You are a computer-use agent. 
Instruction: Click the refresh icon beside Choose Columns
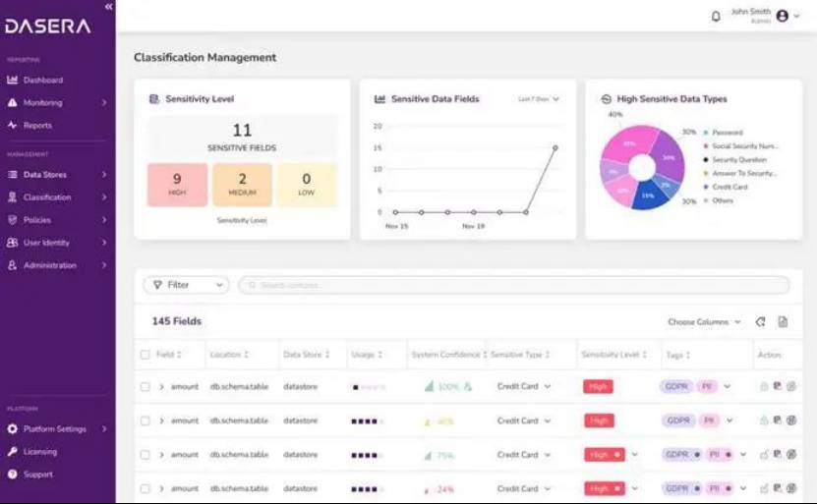point(760,321)
